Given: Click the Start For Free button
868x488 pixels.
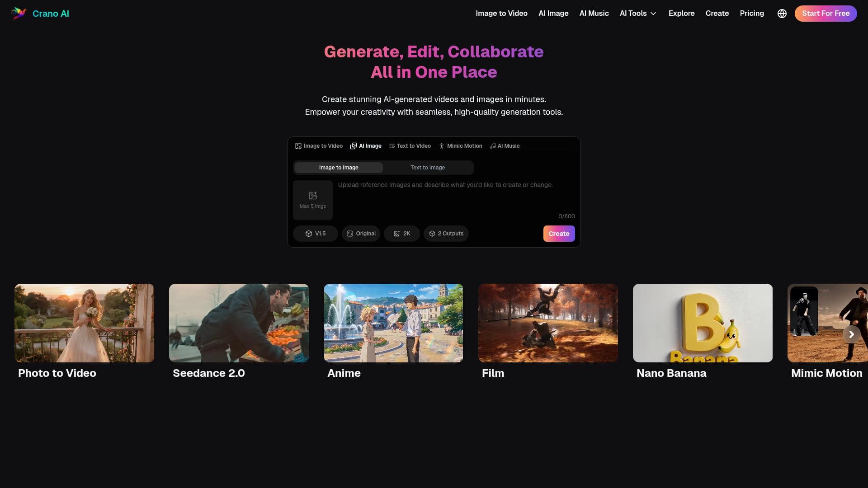Looking at the screenshot, I should click(825, 14).
